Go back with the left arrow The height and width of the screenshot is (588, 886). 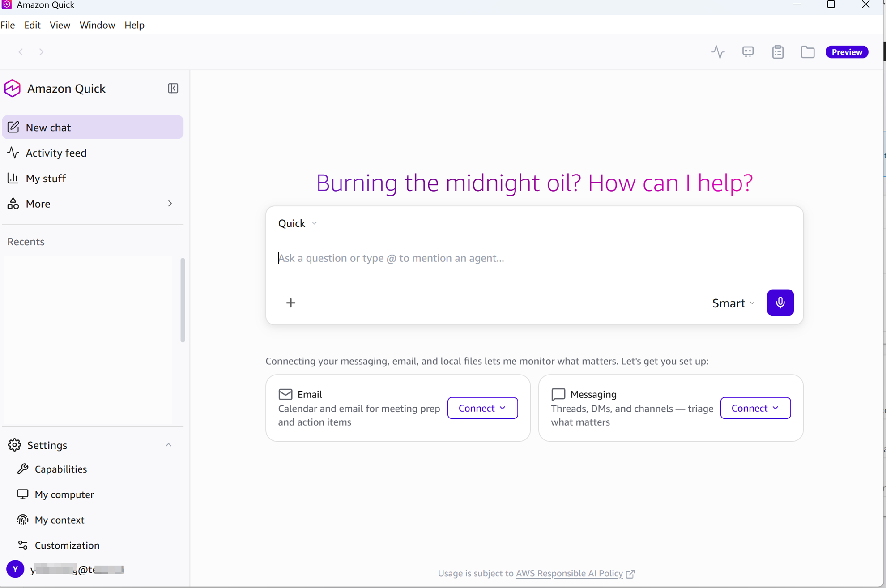(x=21, y=52)
